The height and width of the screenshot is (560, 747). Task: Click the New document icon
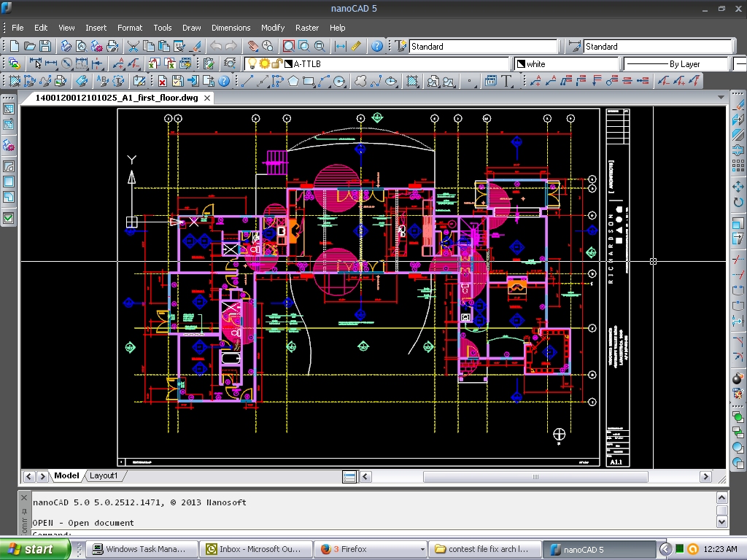[16, 46]
